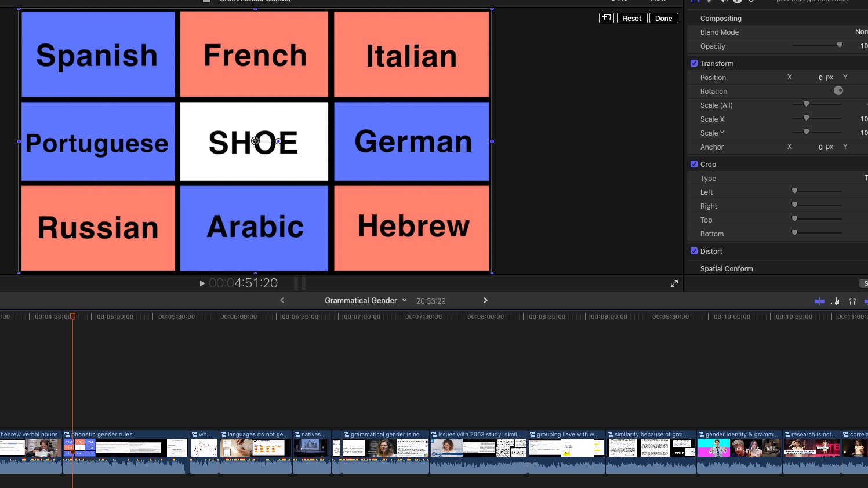Click the compound clip icon on 'research is not...'

pos(787,434)
